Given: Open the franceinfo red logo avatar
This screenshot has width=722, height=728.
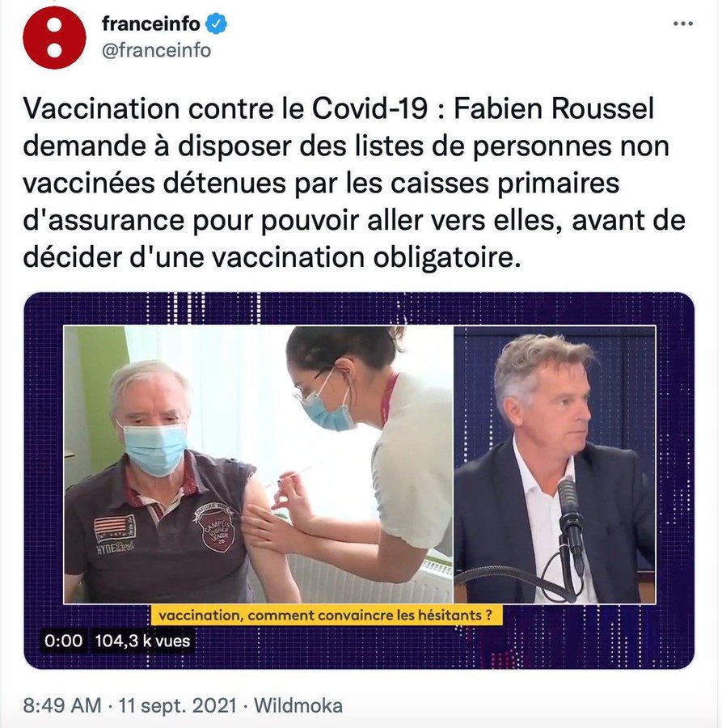Looking at the screenshot, I should click(54, 37).
